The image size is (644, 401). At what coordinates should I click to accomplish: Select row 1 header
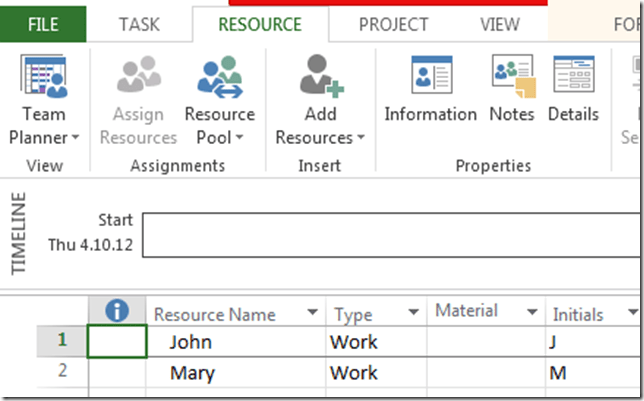point(62,342)
